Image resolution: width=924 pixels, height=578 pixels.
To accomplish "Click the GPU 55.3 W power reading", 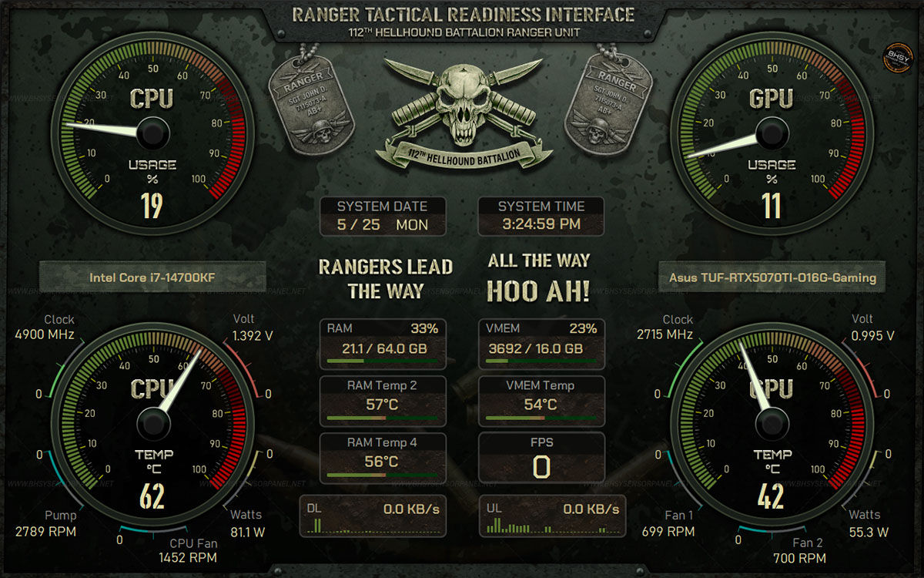I will 869,532.
